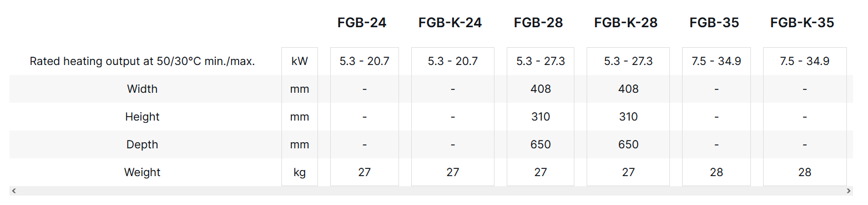Click the Depth row label
The width and height of the screenshot is (868, 205).
(x=142, y=144)
